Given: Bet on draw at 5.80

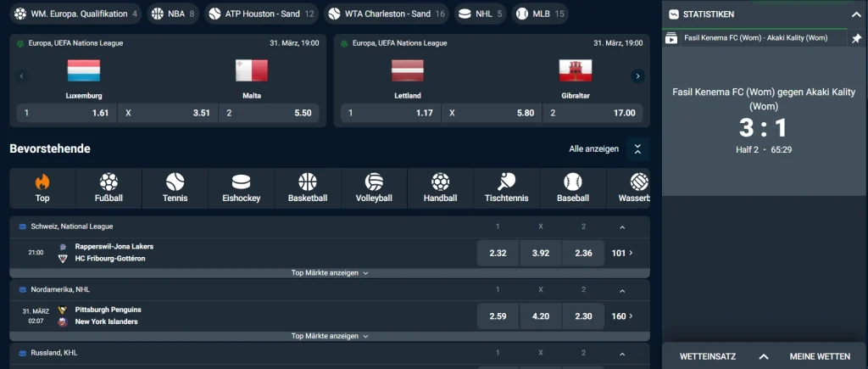Looking at the screenshot, I should click(492, 113).
